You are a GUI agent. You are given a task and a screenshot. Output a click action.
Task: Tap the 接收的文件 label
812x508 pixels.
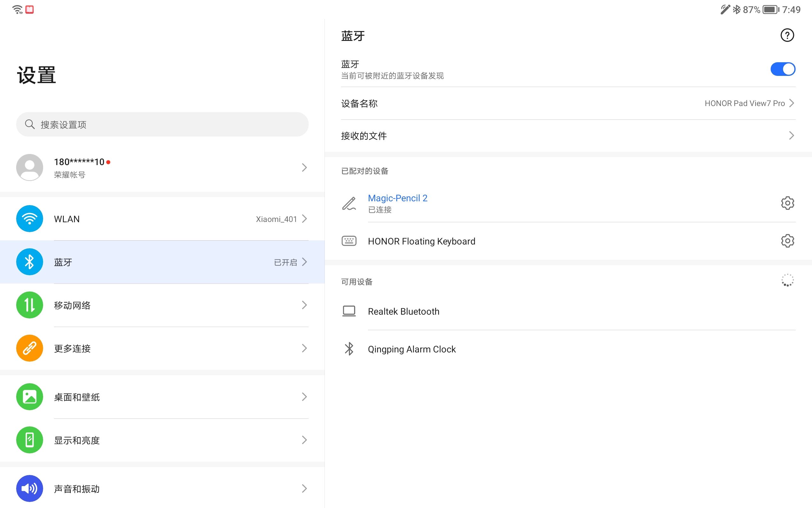coord(364,136)
